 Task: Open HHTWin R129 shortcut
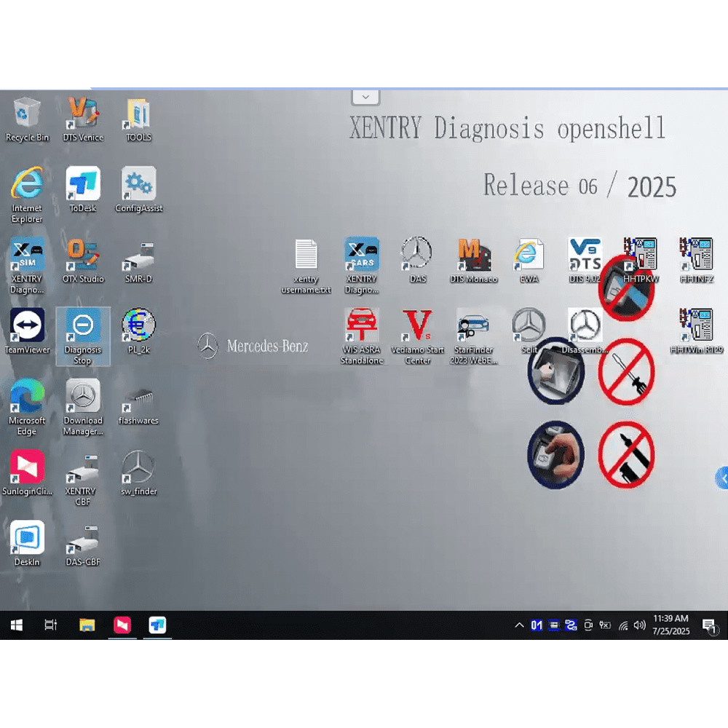pyautogui.click(x=696, y=331)
